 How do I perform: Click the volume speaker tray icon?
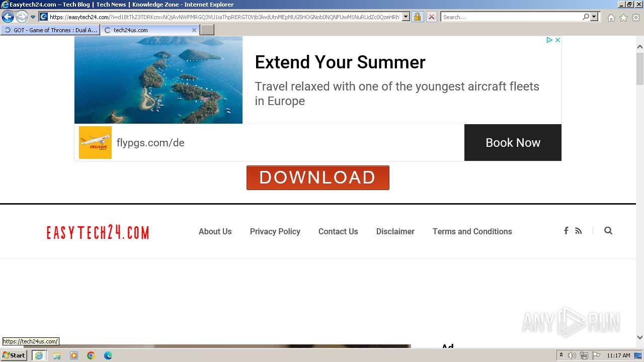(572, 355)
